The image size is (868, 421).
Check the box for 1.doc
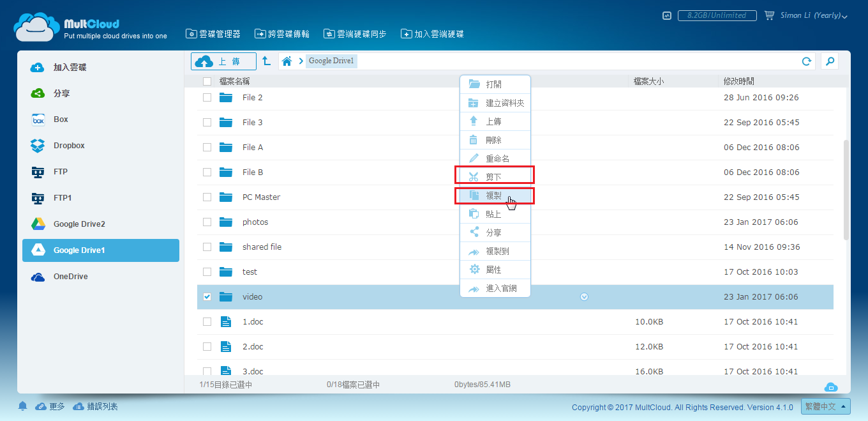tap(207, 321)
